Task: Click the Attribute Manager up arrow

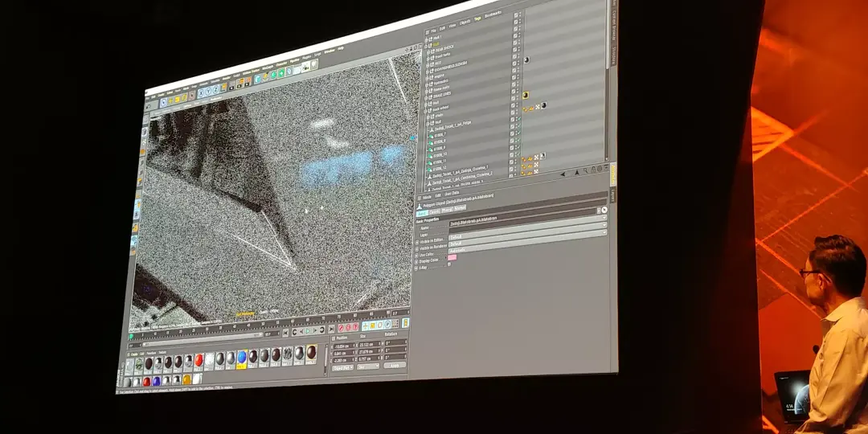Action: pyautogui.click(x=577, y=173)
